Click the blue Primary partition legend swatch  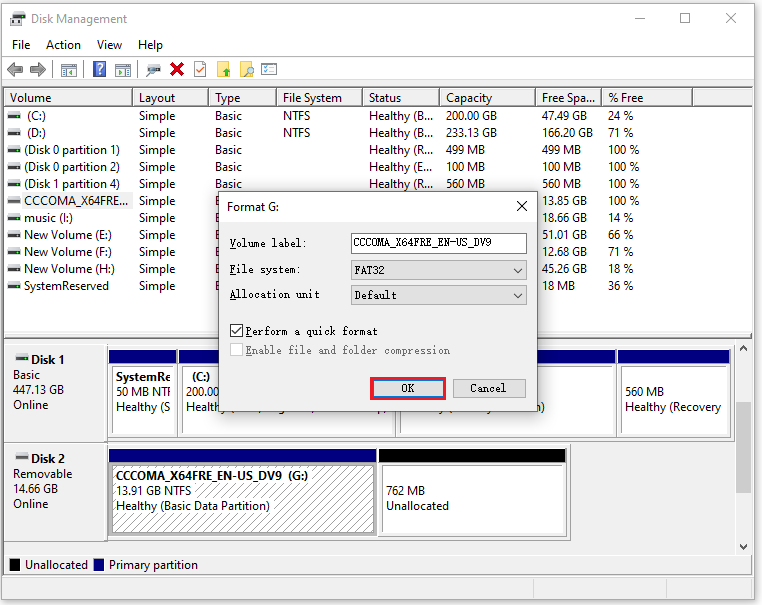tap(99, 565)
